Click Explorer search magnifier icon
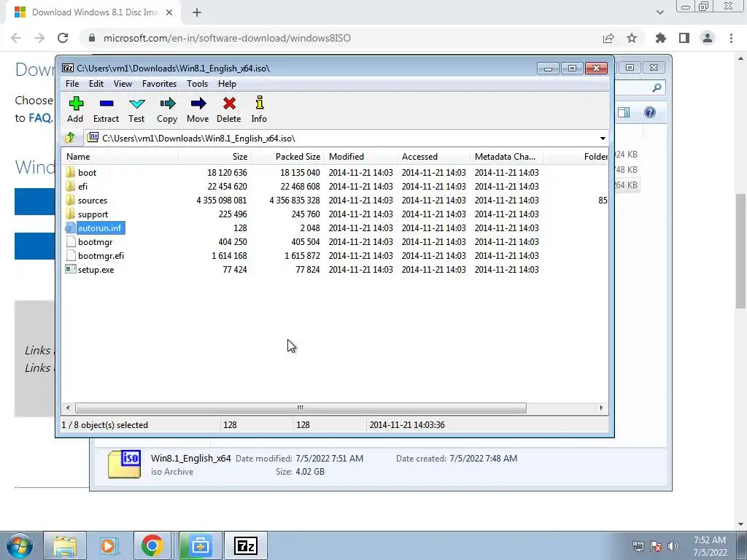 point(657,87)
